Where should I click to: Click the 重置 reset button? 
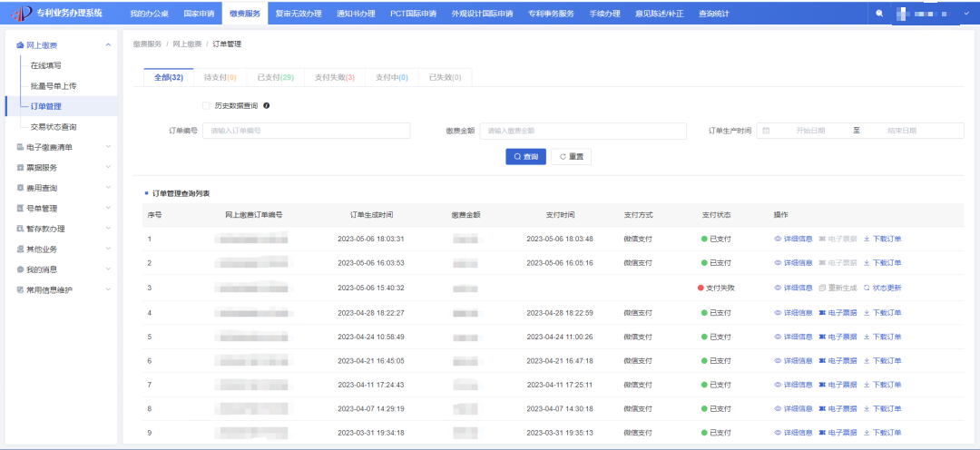point(571,157)
